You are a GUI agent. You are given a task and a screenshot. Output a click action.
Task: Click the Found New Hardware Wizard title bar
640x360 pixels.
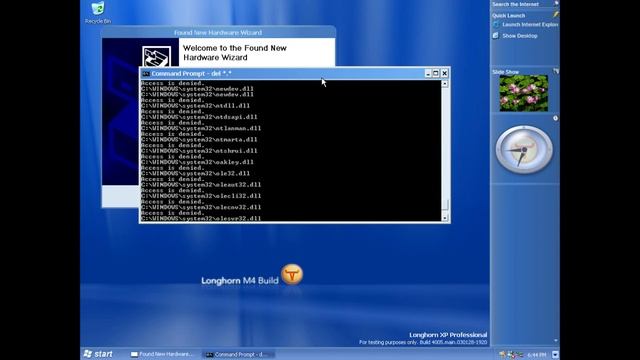point(218,32)
